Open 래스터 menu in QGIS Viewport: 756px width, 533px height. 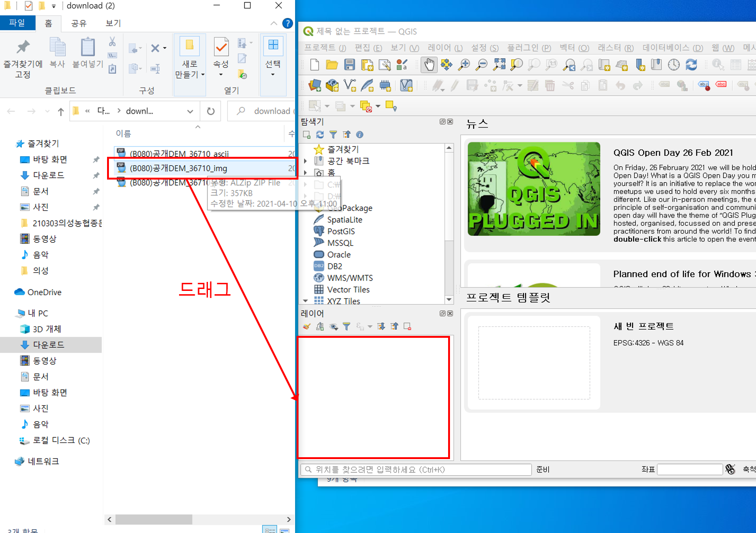(615, 48)
